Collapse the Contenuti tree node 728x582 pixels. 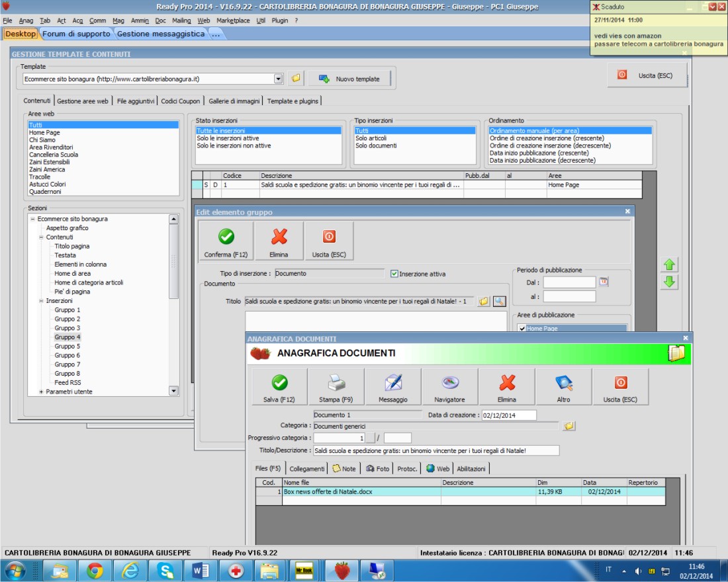(x=41, y=237)
